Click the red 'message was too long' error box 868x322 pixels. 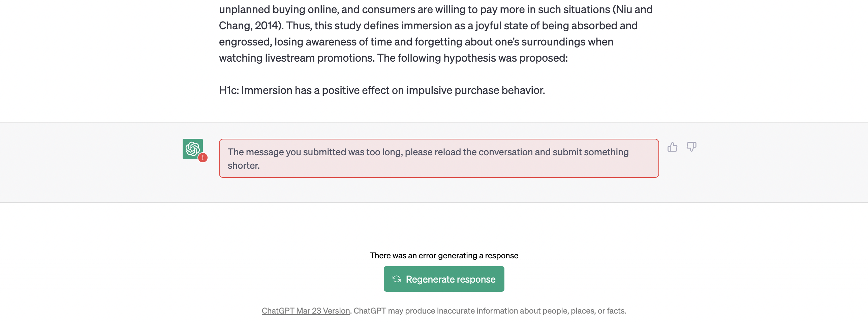coord(439,158)
